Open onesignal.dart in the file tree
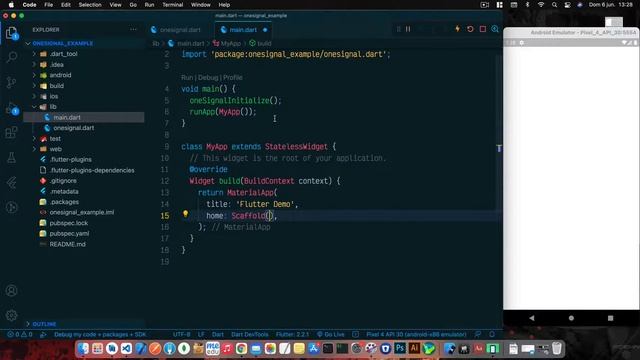640x360 pixels. click(x=73, y=128)
